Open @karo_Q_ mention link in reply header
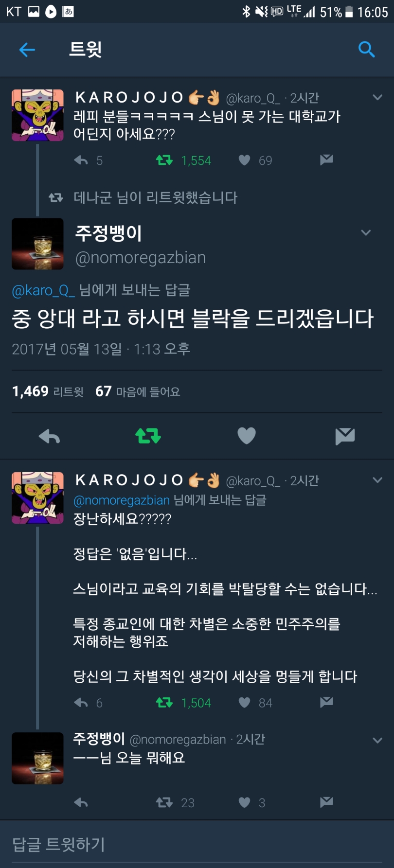This screenshot has height=868, width=394. (43, 290)
